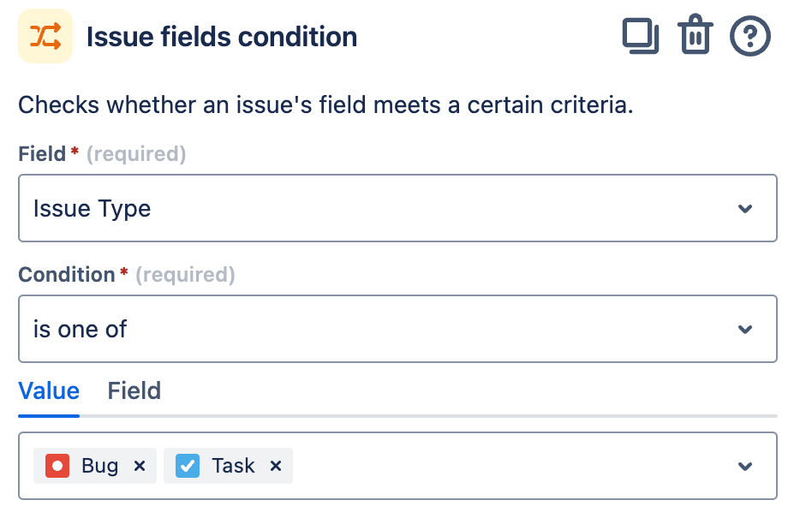Expand the Field dropdown chevron
Image resolution: width=812 pixels, height=524 pixels.
click(x=745, y=209)
